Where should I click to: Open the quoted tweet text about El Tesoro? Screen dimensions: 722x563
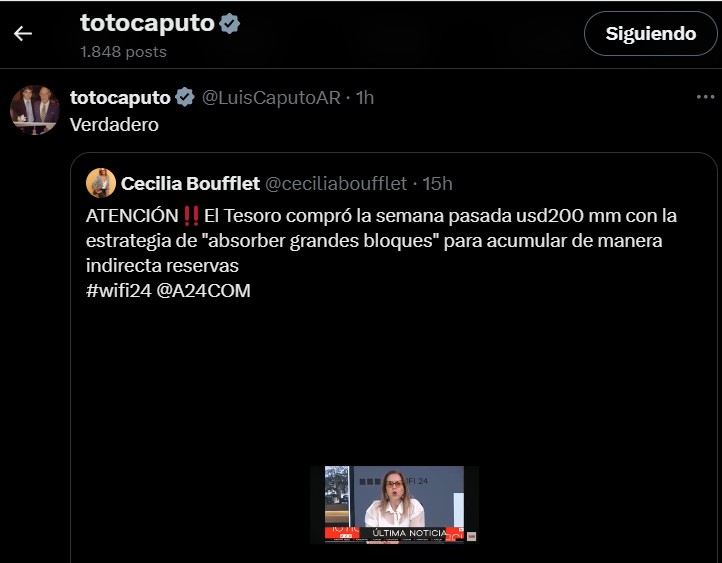[x=381, y=241]
